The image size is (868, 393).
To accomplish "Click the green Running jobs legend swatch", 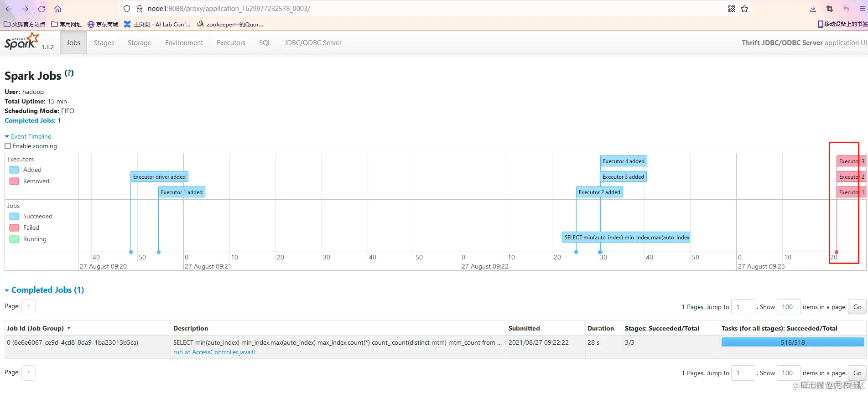I will 14,239.
